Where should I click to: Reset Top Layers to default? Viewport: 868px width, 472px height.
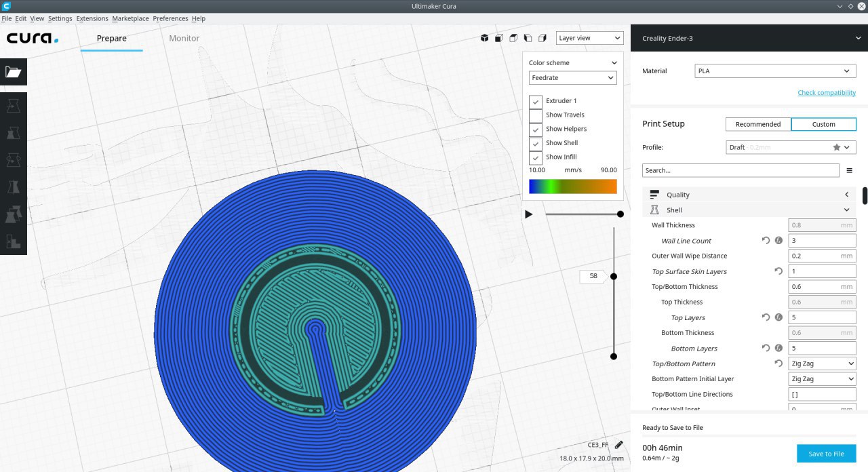(x=766, y=317)
